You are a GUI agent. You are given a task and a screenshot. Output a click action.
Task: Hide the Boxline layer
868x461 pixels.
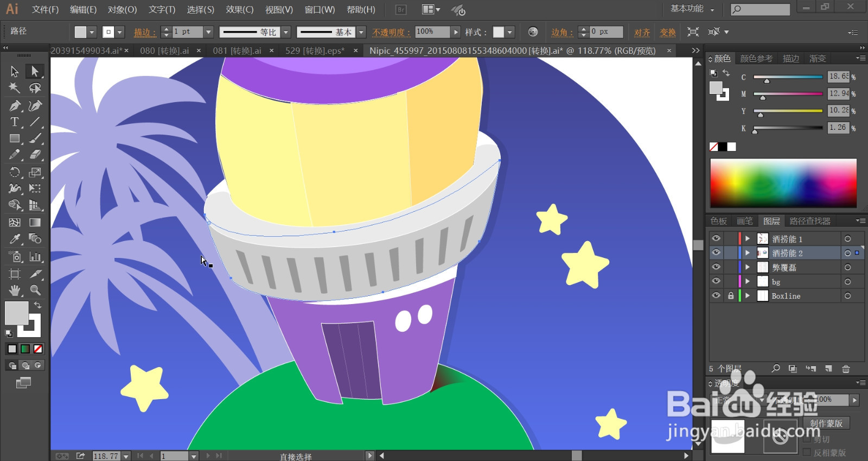[x=716, y=295]
